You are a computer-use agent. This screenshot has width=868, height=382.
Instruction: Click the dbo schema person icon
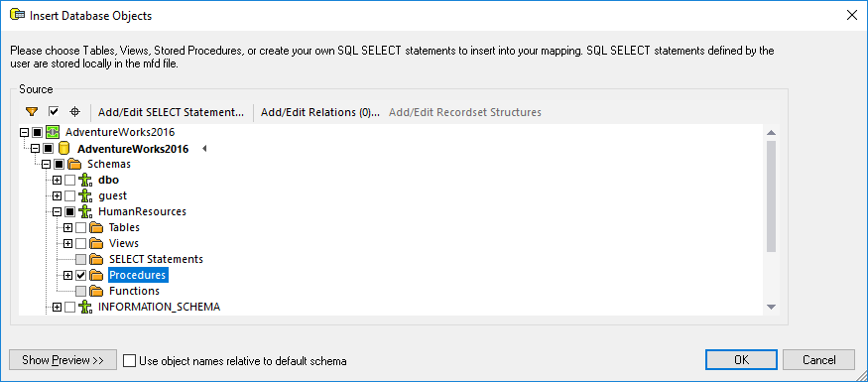coord(85,180)
